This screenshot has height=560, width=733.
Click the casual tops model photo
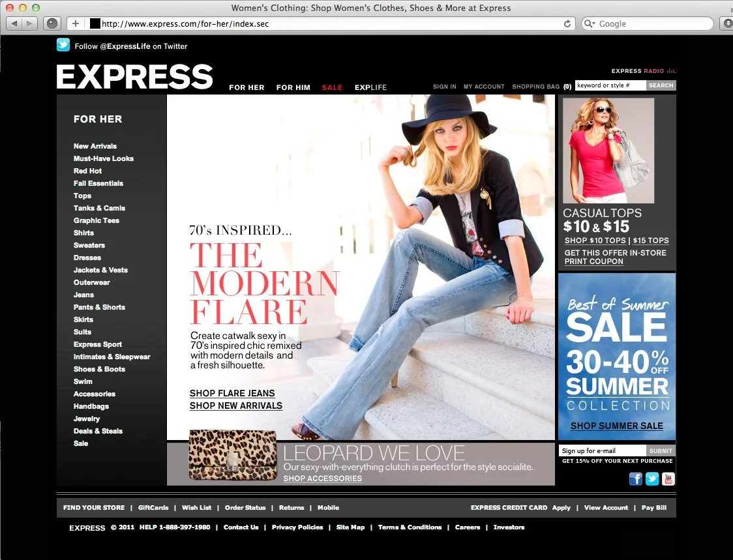(x=608, y=150)
